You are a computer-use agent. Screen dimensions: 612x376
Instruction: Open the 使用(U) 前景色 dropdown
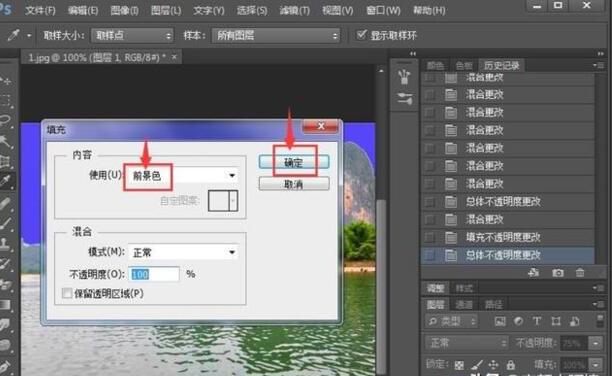coord(184,175)
